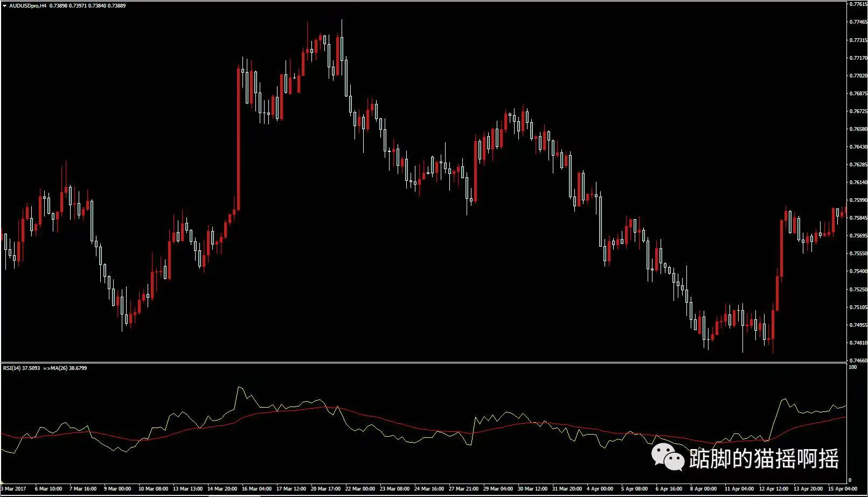Image resolution: width=868 pixels, height=497 pixels.
Task: Click the RSI(14) indicator label
Action: tap(12, 368)
